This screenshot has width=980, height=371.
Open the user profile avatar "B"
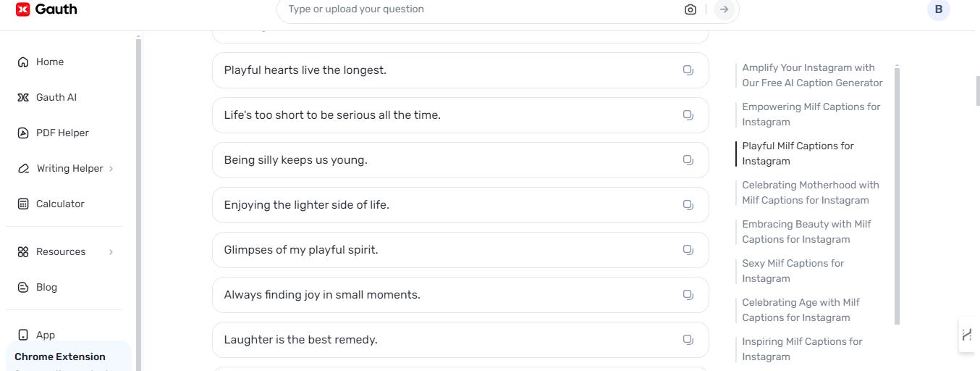pyautogui.click(x=938, y=9)
